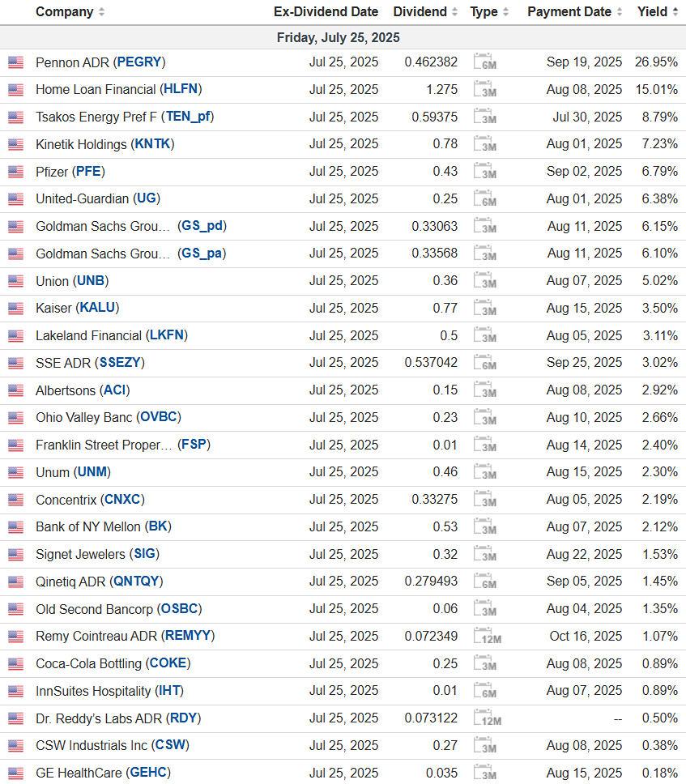The height and width of the screenshot is (784, 686).
Task: Open the Kinetik Holdings KNTK link
Action: [x=154, y=144]
